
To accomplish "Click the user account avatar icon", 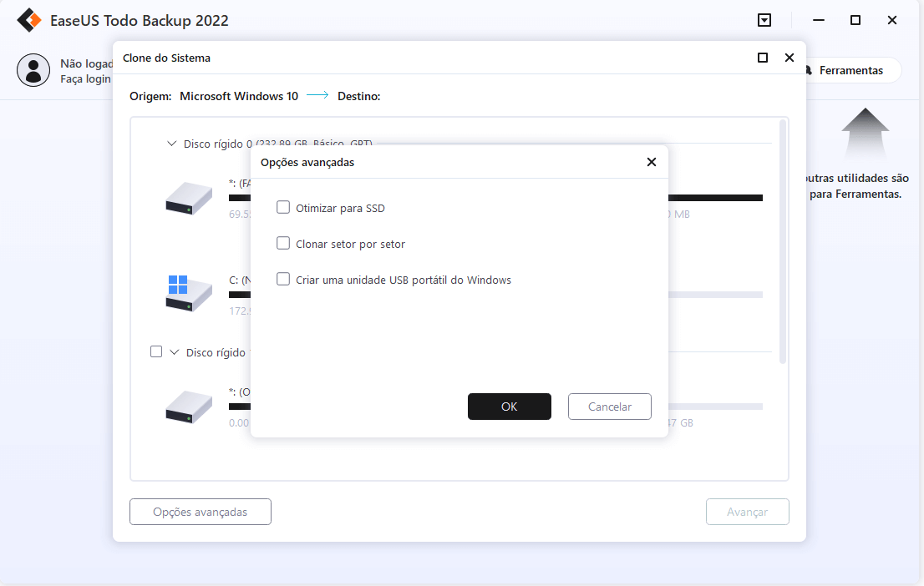I will pos(33,70).
